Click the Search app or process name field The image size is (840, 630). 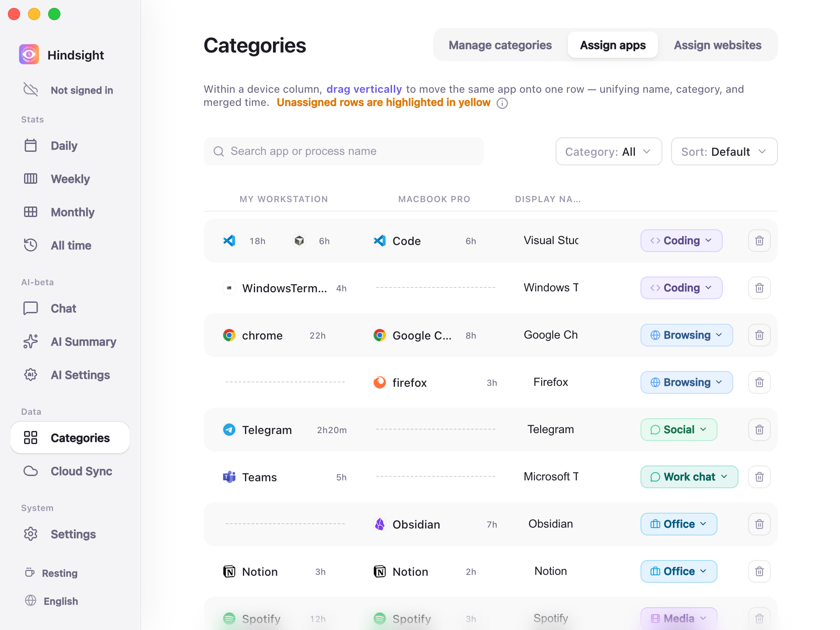344,151
